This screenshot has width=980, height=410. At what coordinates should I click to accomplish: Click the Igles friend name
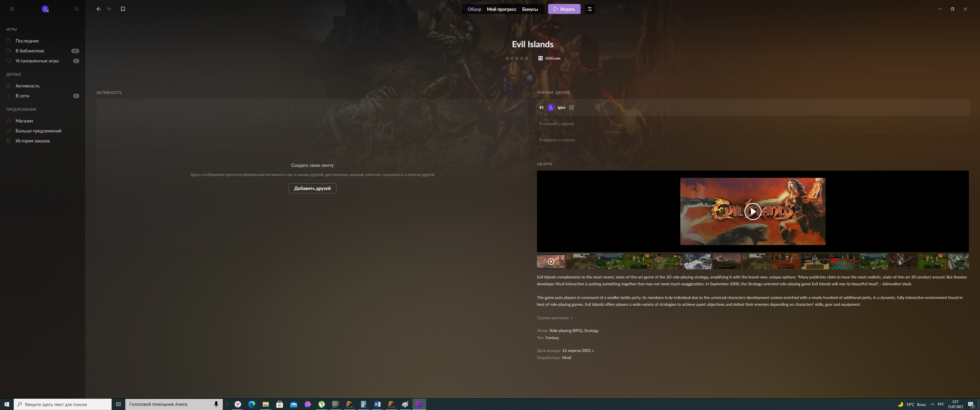(x=561, y=108)
